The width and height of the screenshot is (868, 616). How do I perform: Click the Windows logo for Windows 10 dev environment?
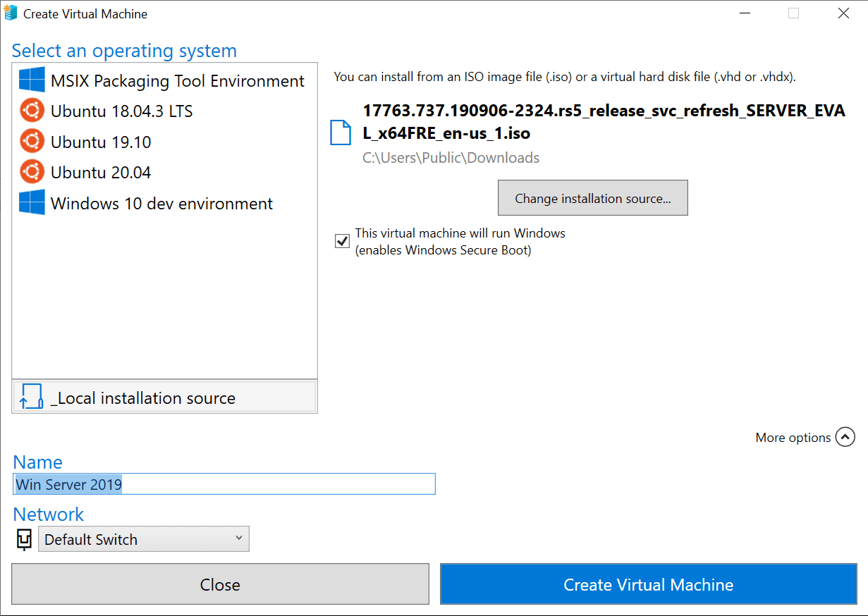tap(31, 203)
